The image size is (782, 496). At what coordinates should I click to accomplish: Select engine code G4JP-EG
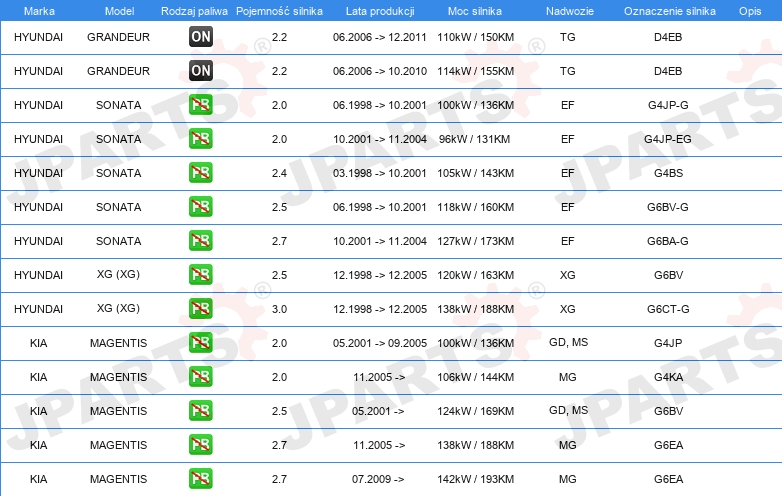pos(668,139)
